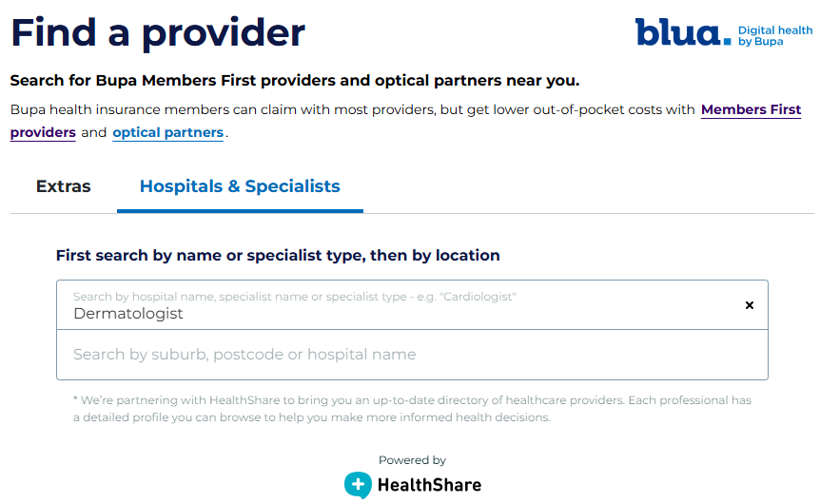Select the Hospitals & Specialists tab

pos(240,186)
